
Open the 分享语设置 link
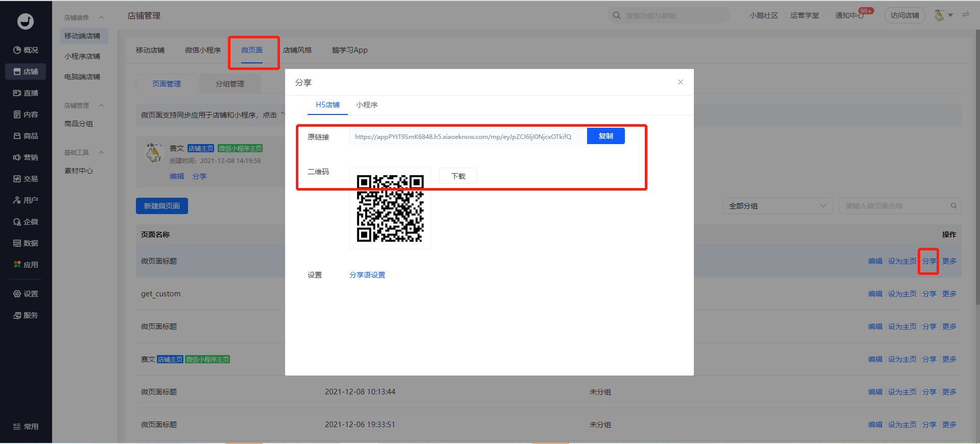point(367,275)
